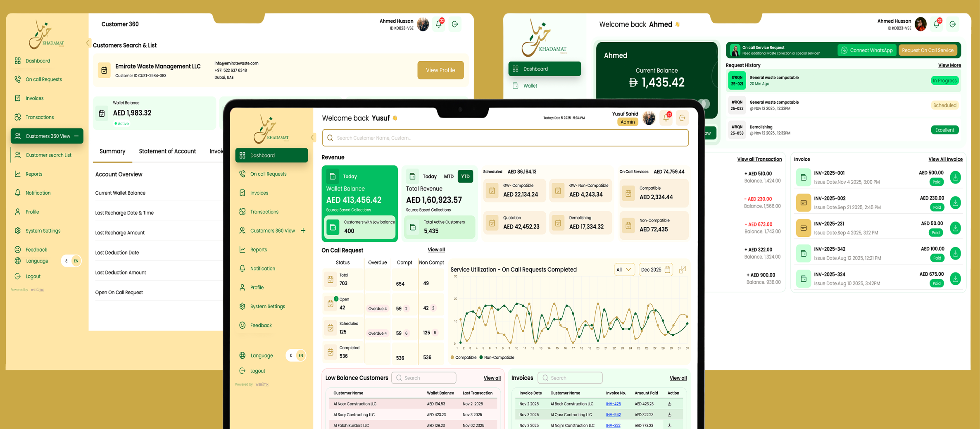The image size is (980, 429).
Task: Expand the Service Utilization chart fullscreen icon
Action: pyautogui.click(x=683, y=269)
